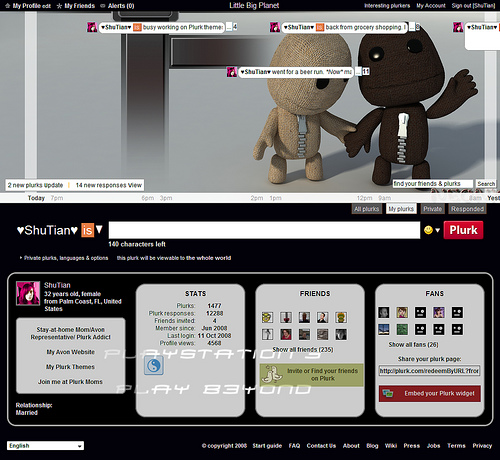500x460 pixels.
Task: Click avatar beside 'back from grocery shopping' plurk
Action: [275, 27]
